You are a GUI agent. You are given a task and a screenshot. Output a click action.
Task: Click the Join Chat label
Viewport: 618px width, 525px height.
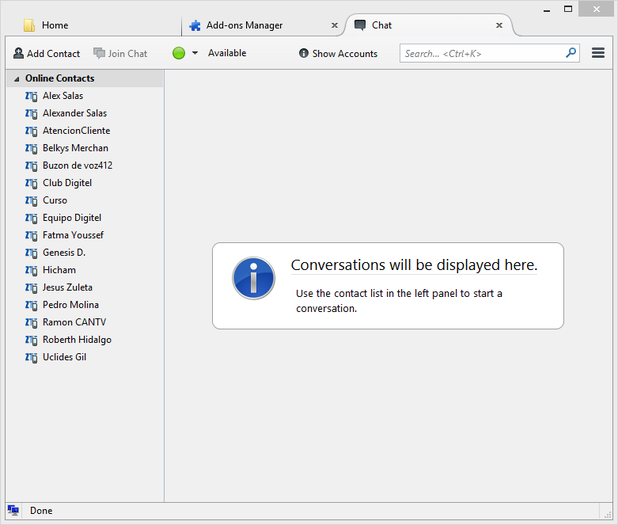click(127, 54)
